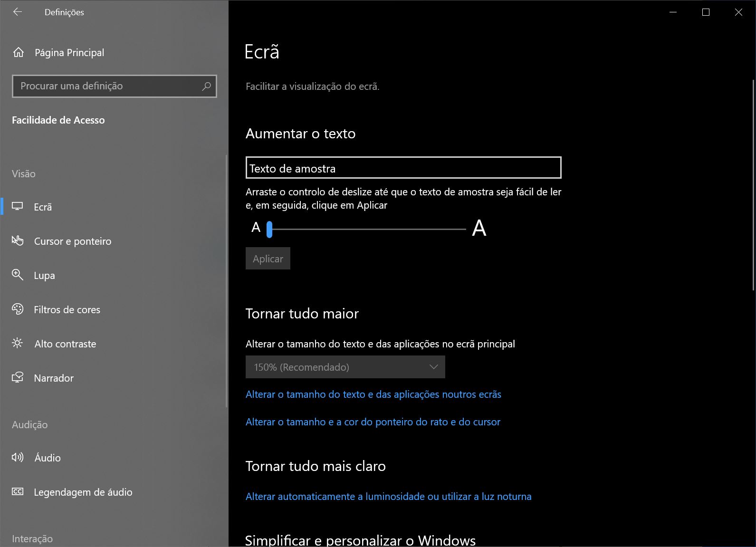Go to Legendagem de áudio section
This screenshot has height=547, width=756.
coord(83,492)
